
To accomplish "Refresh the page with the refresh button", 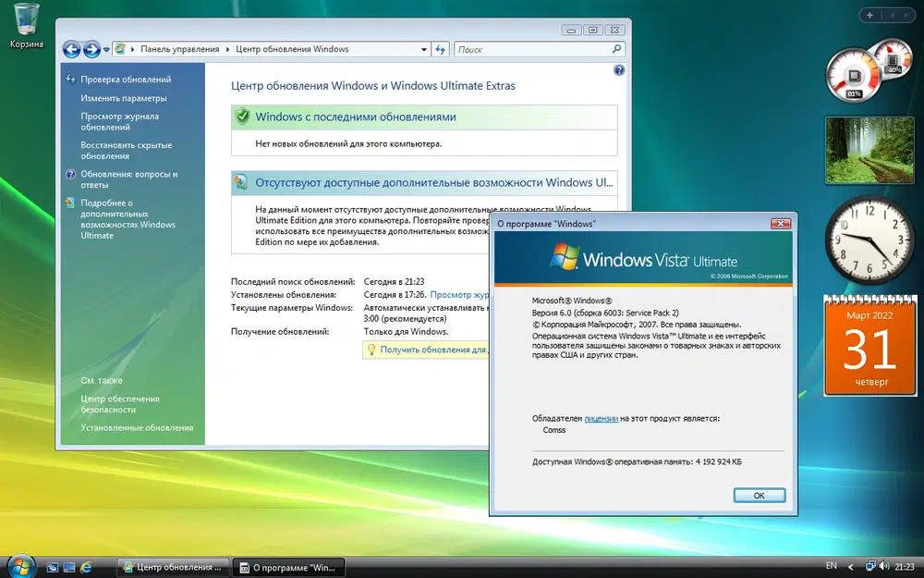I will pos(440,50).
